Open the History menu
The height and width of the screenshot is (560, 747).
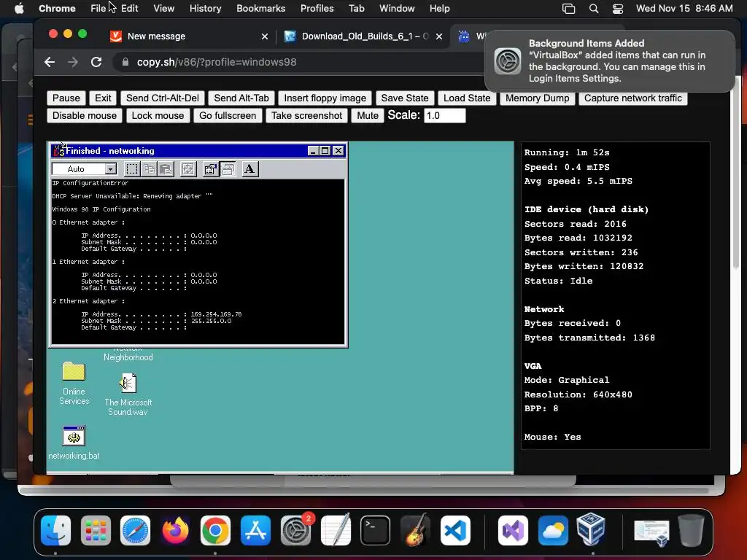point(205,8)
